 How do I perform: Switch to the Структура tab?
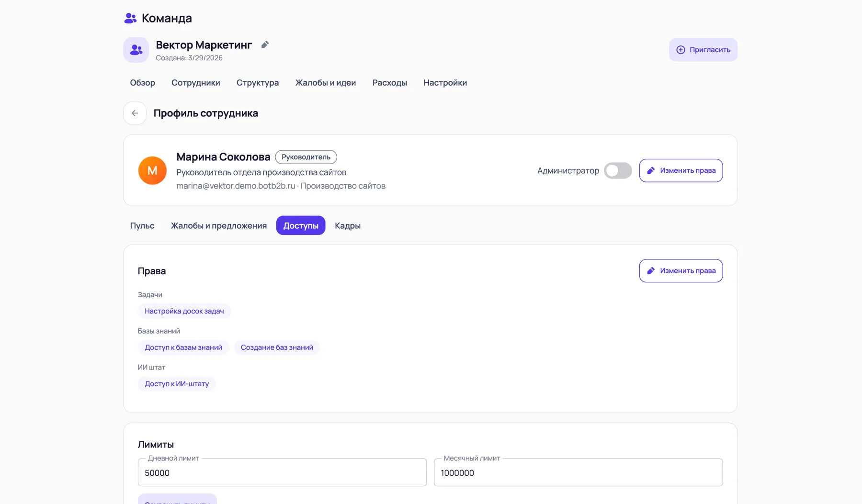(258, 83)
